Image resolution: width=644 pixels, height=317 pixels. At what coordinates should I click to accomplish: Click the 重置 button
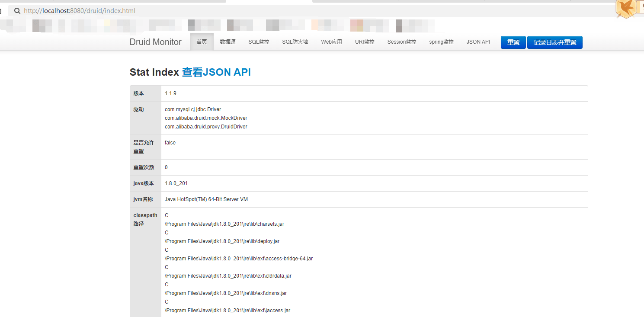[x=513, y=42]
